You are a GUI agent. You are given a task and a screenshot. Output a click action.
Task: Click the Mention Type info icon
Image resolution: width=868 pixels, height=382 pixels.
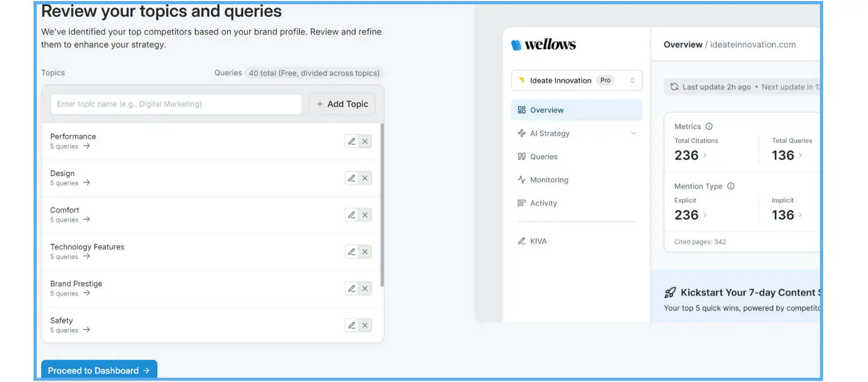pos(731,186)
